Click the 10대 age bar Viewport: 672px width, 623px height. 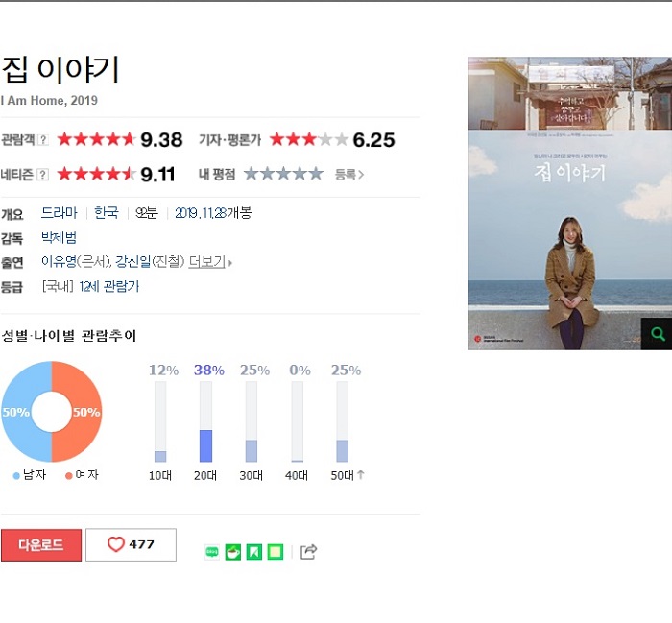160,422
